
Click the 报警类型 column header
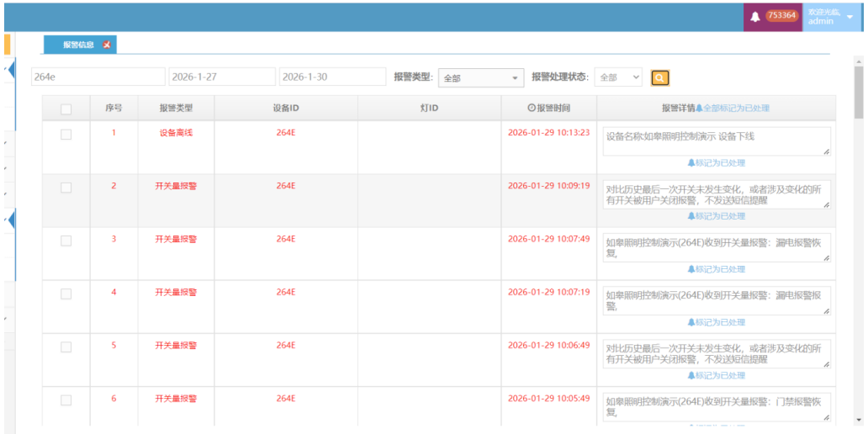point(176,108)
